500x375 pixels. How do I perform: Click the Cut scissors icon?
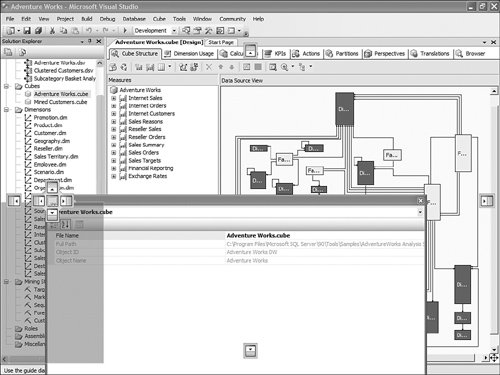click(x=52, y=31)
